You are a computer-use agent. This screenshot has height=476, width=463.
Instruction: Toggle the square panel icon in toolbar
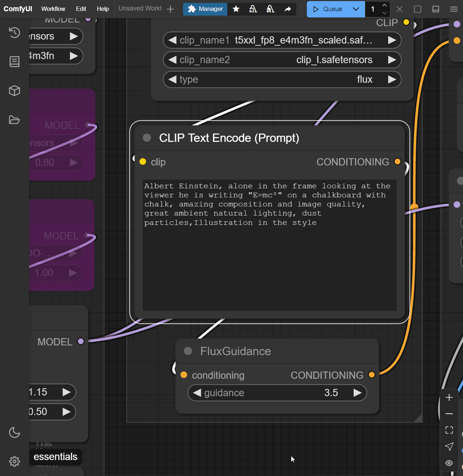(x=418, y=9)
